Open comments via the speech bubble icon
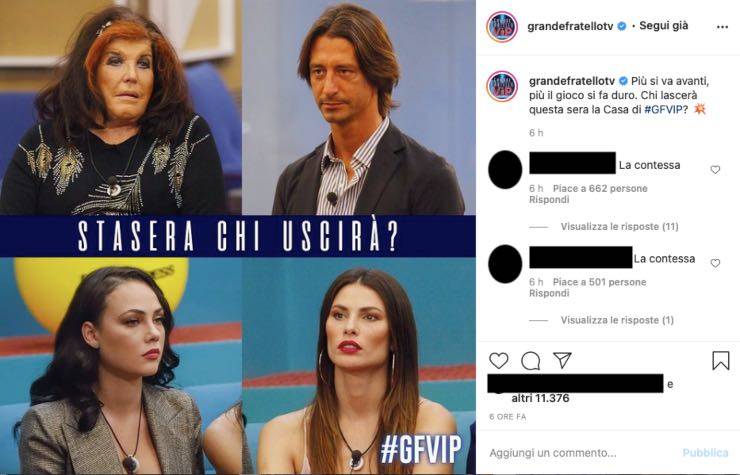Viewport: 740px width, 475px height. click(530, 361)
